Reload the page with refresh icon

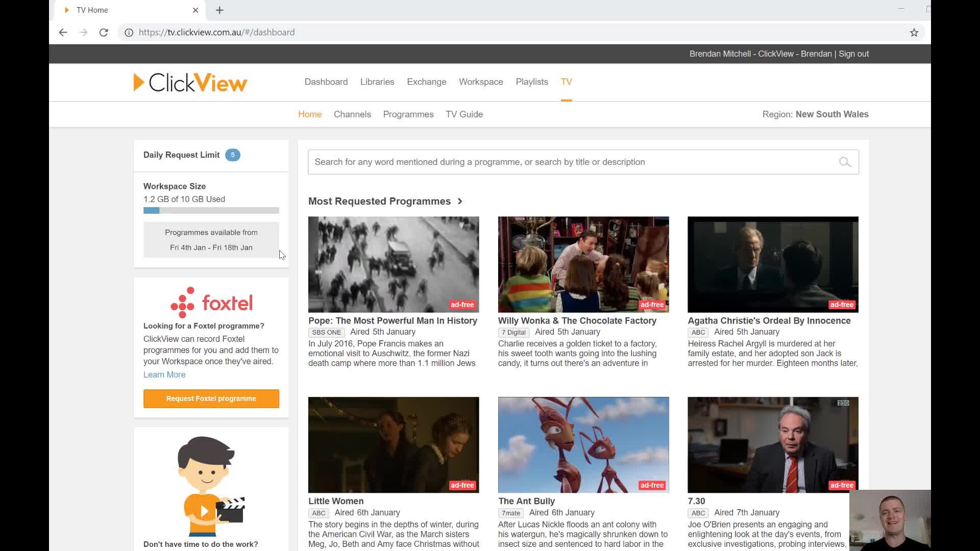[104, 32]
